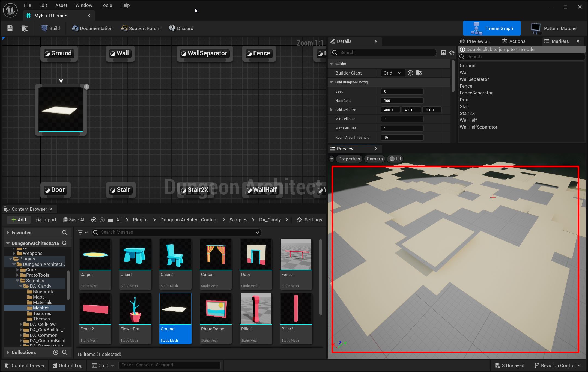Collapse the Grid Dungeon Config section

(x=331, y=82)
